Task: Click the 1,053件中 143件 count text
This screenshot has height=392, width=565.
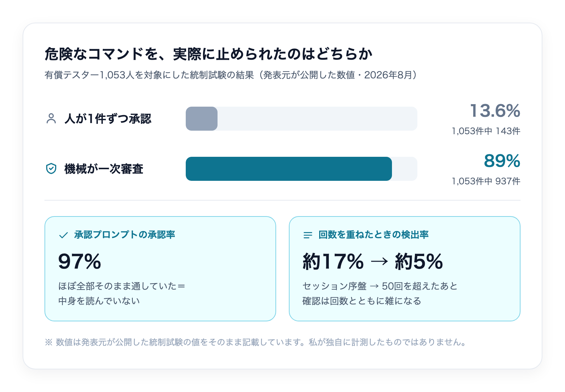Action: tap(486, 131)
